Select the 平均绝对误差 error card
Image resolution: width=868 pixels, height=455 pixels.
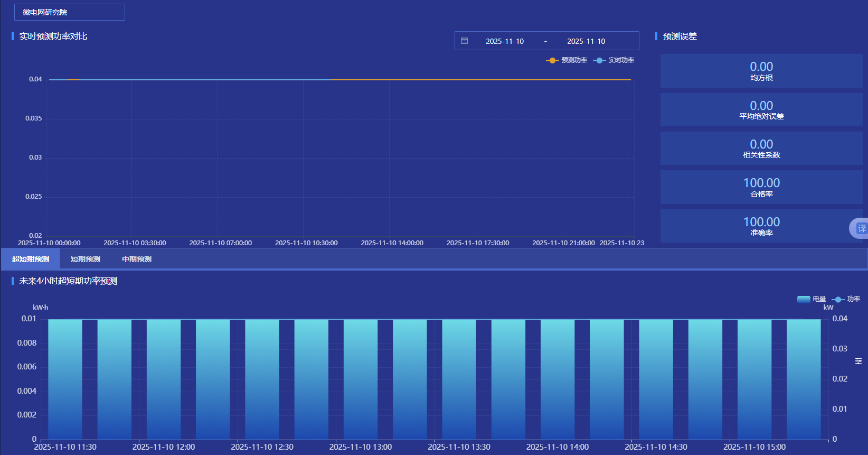click(761, 109)
